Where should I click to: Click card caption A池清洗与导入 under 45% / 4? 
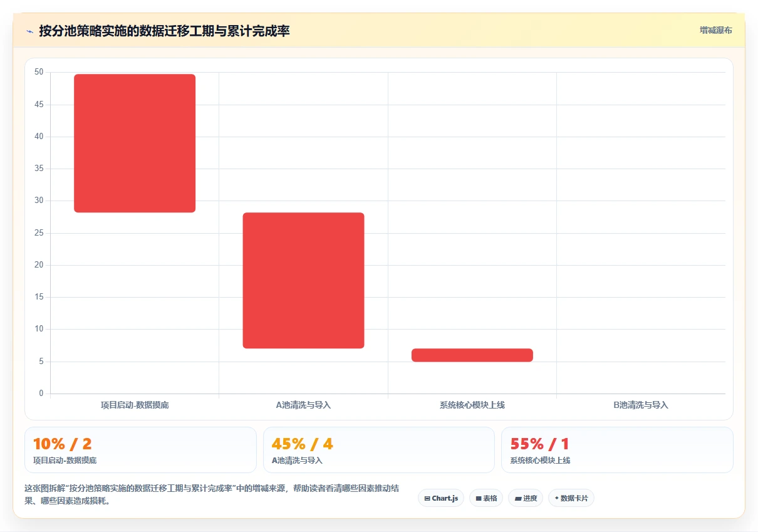pyautogui.click(x=297, y=461)
